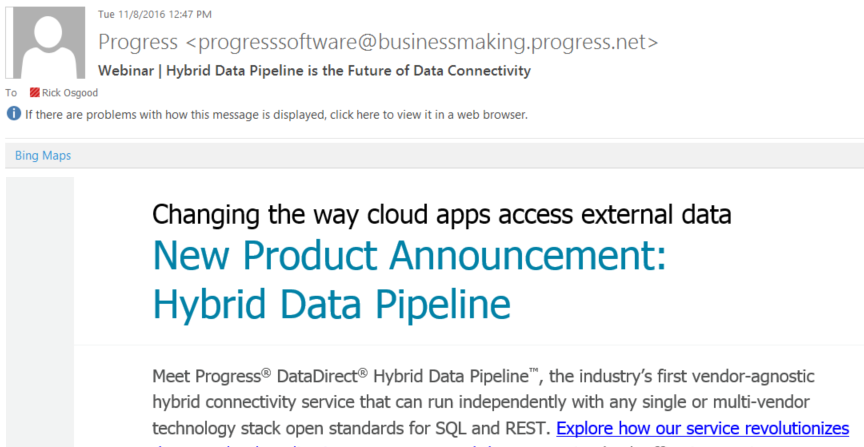Image resolution: width=864 pixels, height=447 pixels.
Task: Click the heading 'New Product Announcement:'
Action: (x=409, y=255)
